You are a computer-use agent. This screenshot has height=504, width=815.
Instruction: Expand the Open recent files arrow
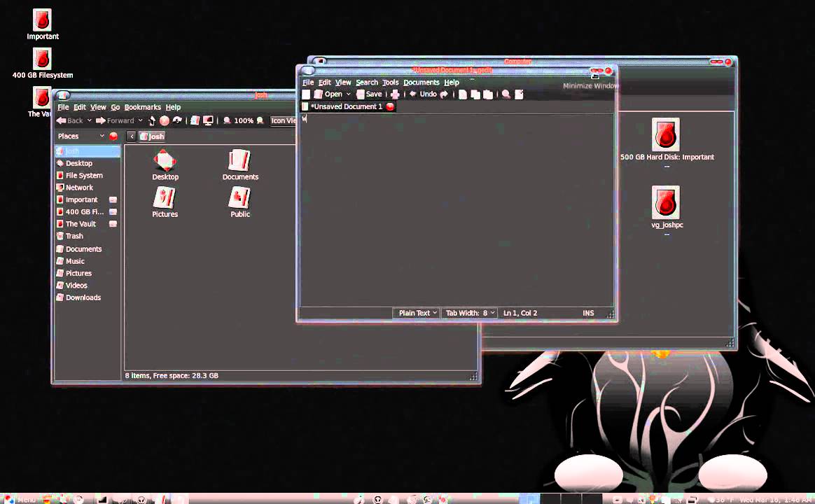(x=348, y=94)
